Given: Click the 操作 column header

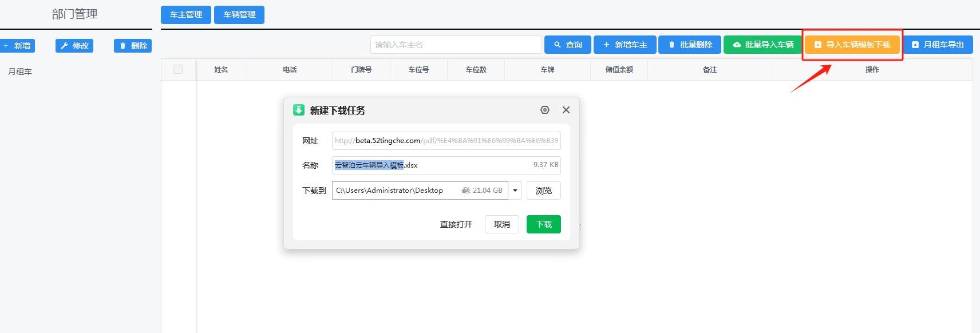Looking at the screenshot, I should tap(872, 70).
